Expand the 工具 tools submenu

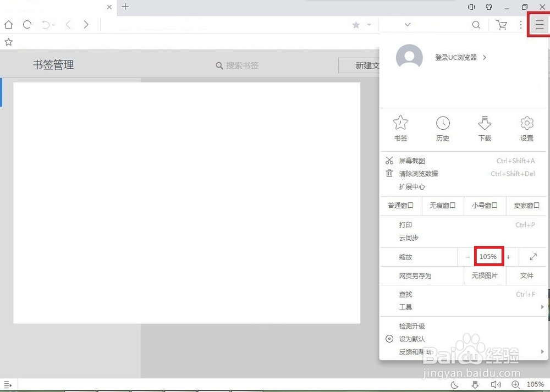(x=405, y=307)
